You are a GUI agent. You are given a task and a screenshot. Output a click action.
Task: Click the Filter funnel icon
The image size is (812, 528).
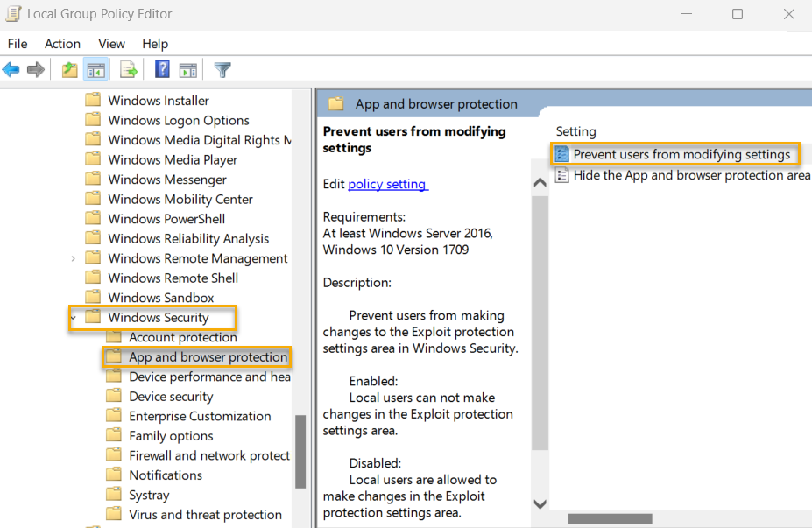click(222, 69)
